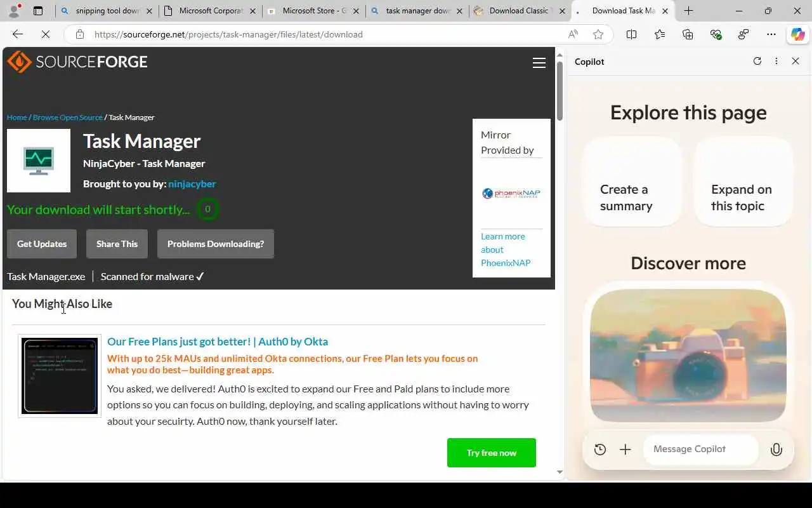
Task: Focus the Message Copilot input field
Action: coord(700,450)
